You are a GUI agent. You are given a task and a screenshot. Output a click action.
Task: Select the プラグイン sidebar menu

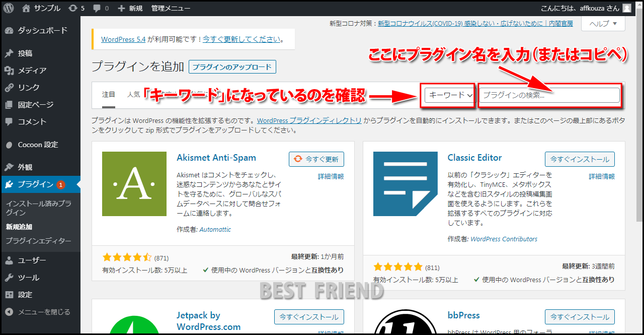40,184
